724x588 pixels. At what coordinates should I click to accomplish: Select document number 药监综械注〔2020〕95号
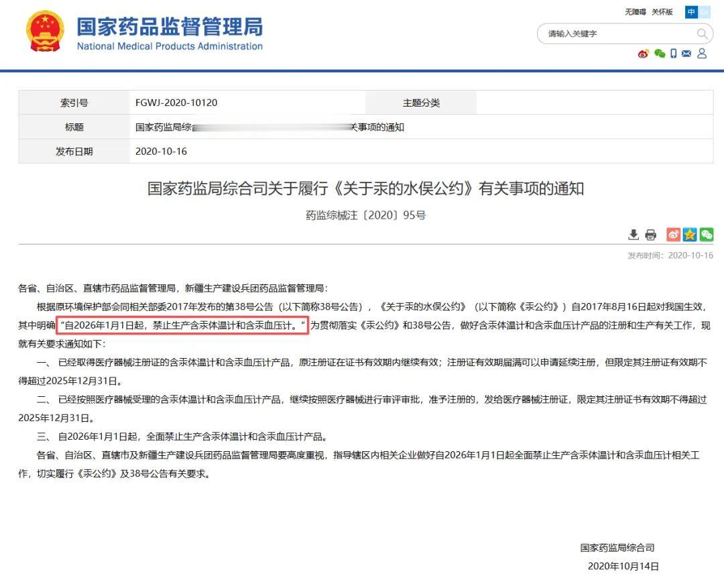(x=366, y=215)
